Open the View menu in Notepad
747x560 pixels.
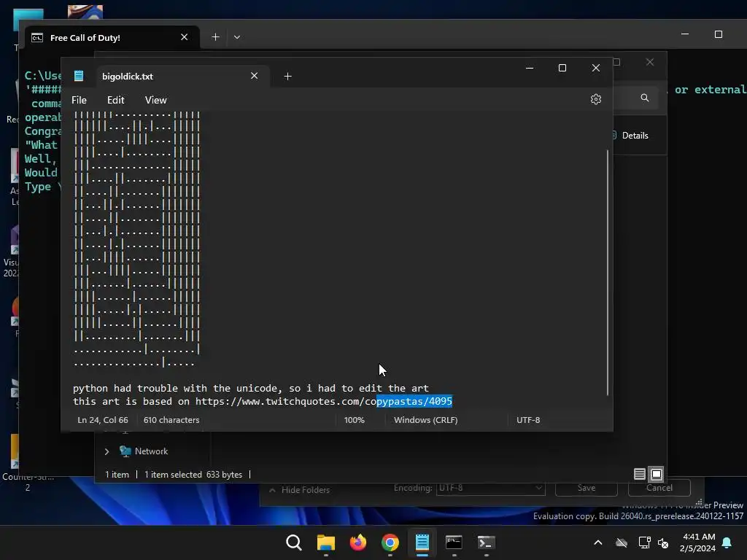point(156,100)
